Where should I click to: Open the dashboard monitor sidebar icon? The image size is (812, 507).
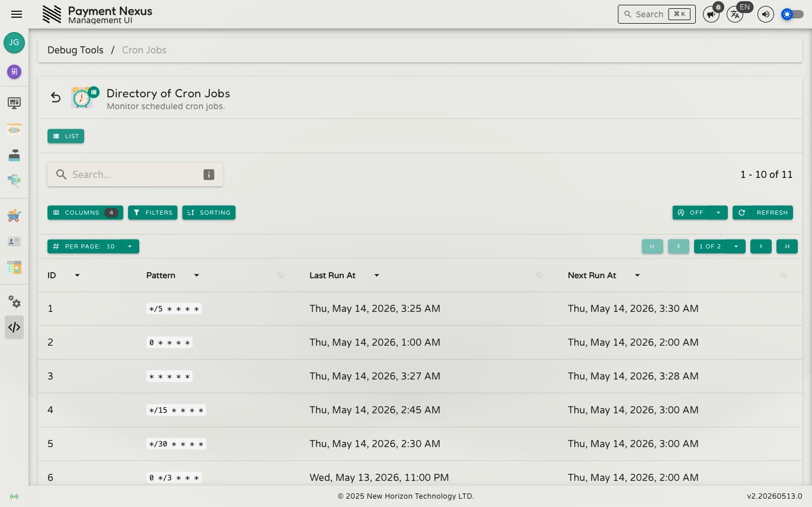point(14,103)
